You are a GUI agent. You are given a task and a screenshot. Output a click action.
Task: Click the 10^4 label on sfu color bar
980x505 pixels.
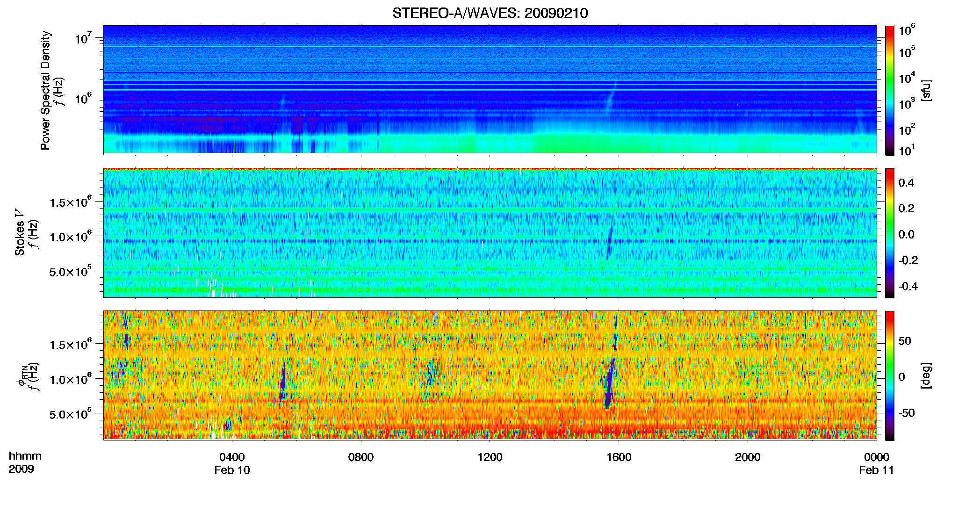coord(907,78)
